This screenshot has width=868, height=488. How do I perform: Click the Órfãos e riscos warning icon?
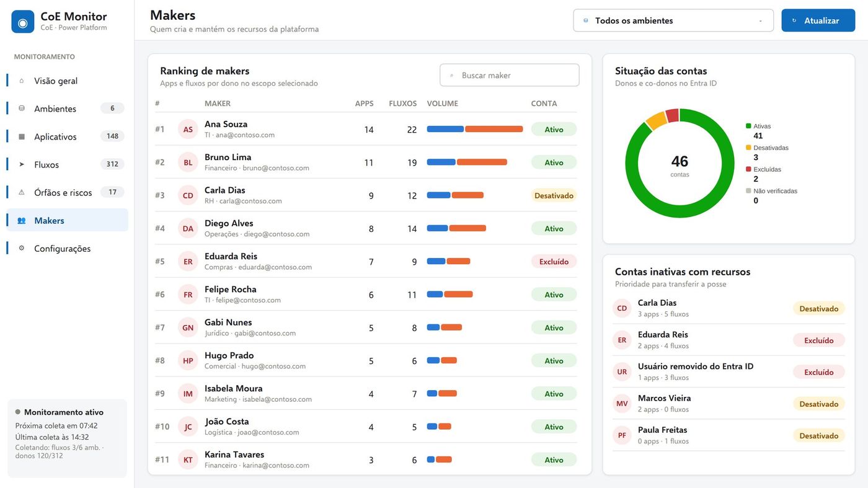point(22,192)
